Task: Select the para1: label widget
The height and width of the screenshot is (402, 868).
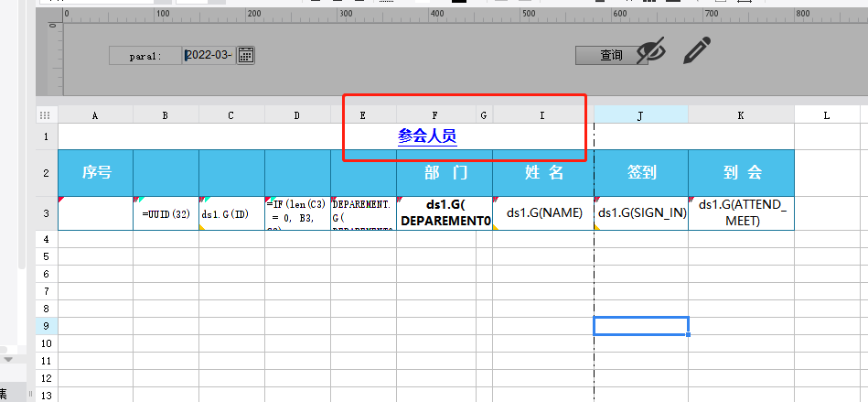Action: tap(145, 56)
